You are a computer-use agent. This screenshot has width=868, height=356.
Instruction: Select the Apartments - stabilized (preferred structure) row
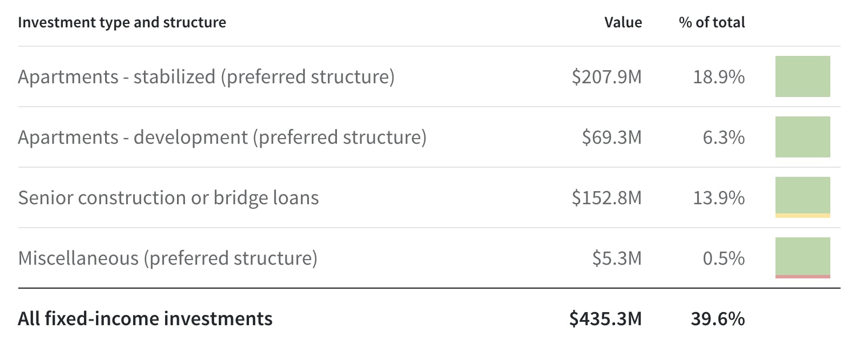point(429,76)
